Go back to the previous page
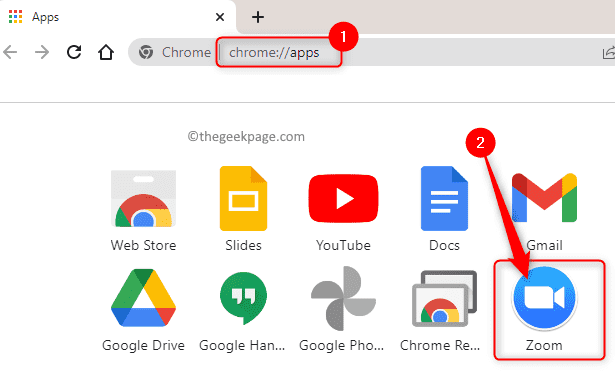This screenshot has width=615, height=371. [x=10, y=52]
